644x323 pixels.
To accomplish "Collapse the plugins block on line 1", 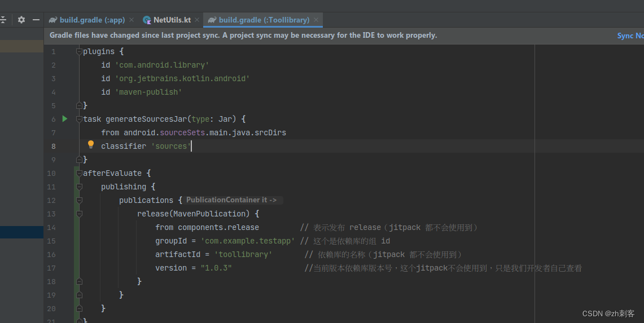I will pos(79,52).
